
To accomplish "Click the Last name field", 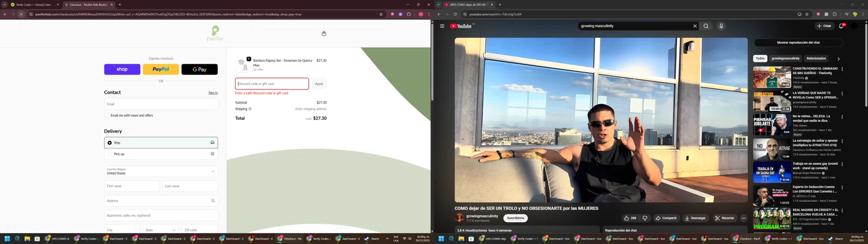I will [190, 186].
